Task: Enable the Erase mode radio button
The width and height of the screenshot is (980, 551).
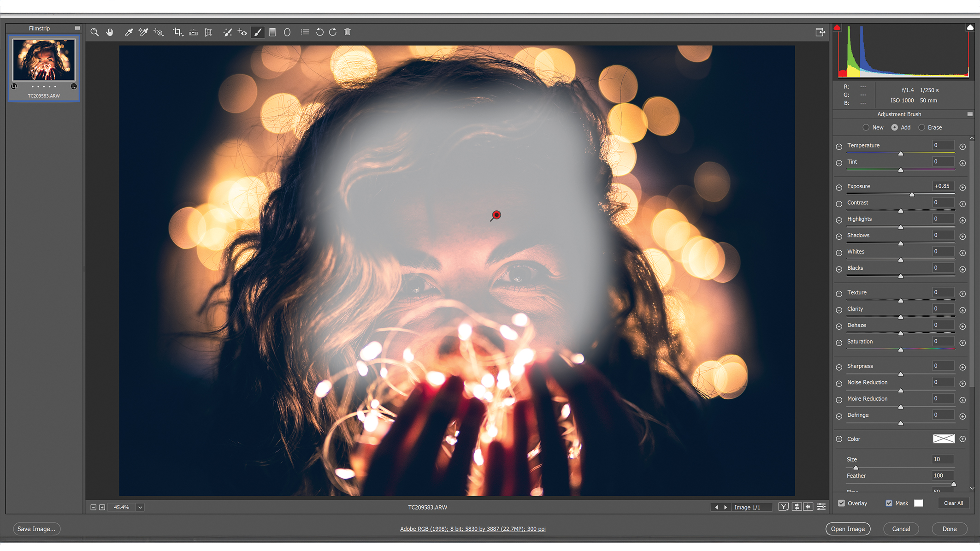Action: tap(922, 127)
